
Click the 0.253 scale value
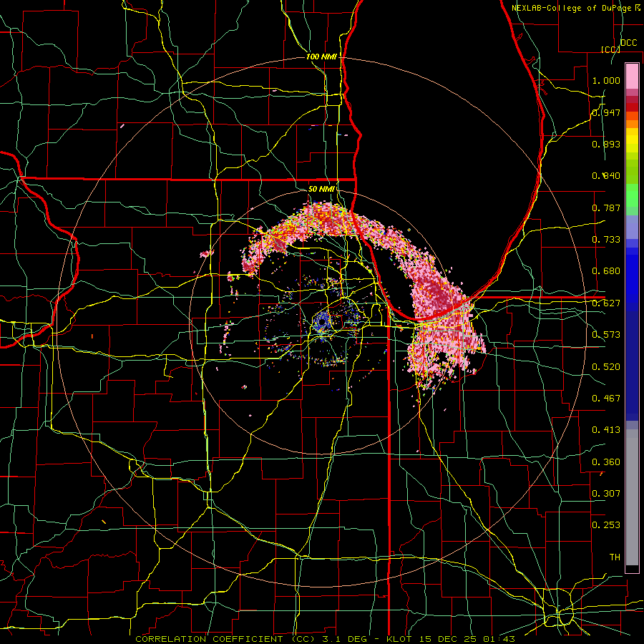click(x=606, y=525)
